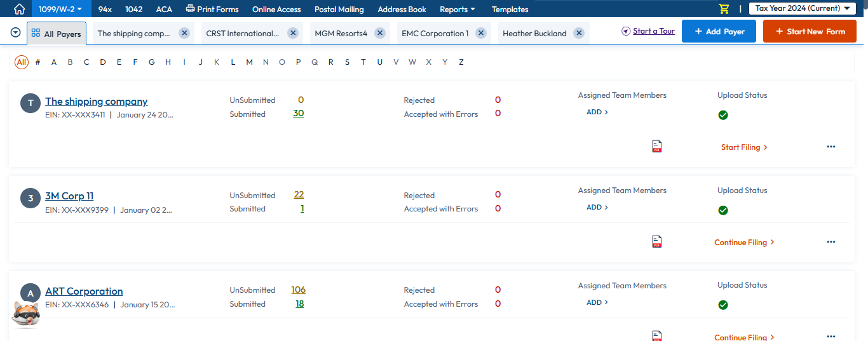Open the Reports dropdown menu
Screen dimensions: 868x341
458,9
